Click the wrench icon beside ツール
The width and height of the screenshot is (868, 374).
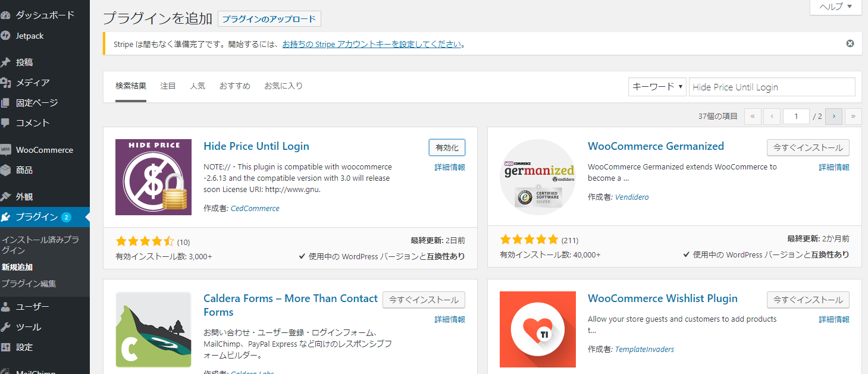[x=5, y=327]
